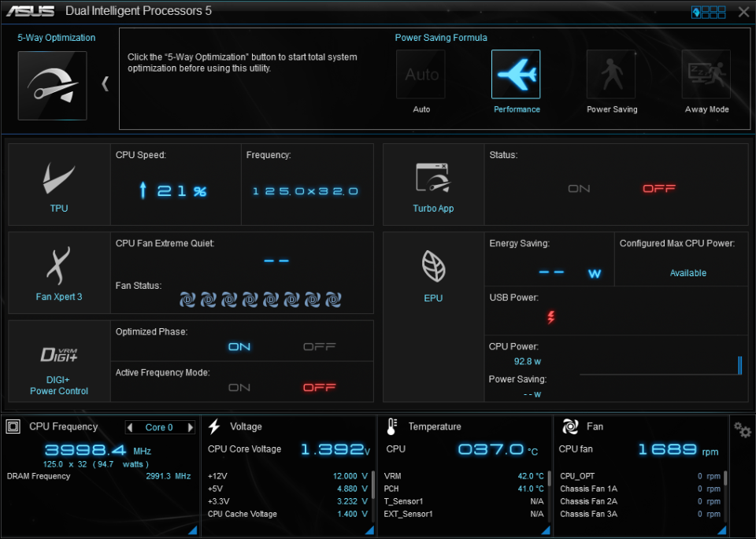Expand the Temperature panel corner triangle
The height and width of the screenshot is (539, 756).
pos(546,530)
